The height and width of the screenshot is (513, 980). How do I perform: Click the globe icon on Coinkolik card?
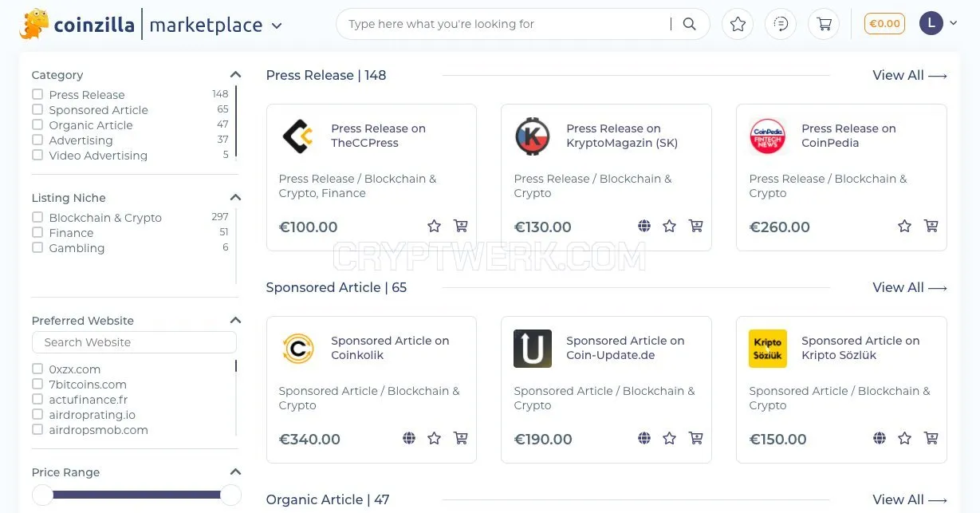click(409, 439)
